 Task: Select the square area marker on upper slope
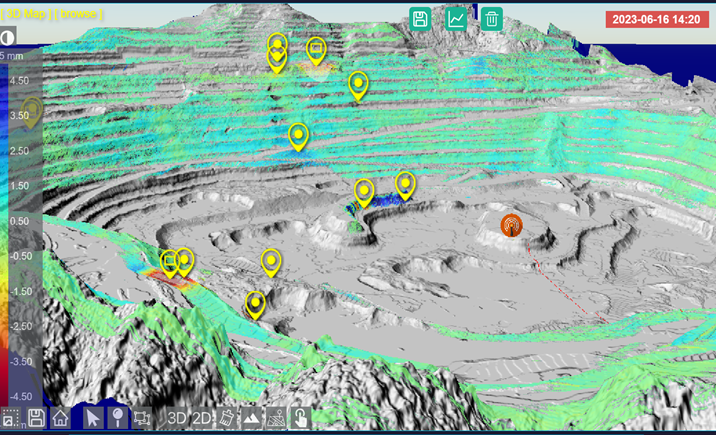click(x=316, y=50)
